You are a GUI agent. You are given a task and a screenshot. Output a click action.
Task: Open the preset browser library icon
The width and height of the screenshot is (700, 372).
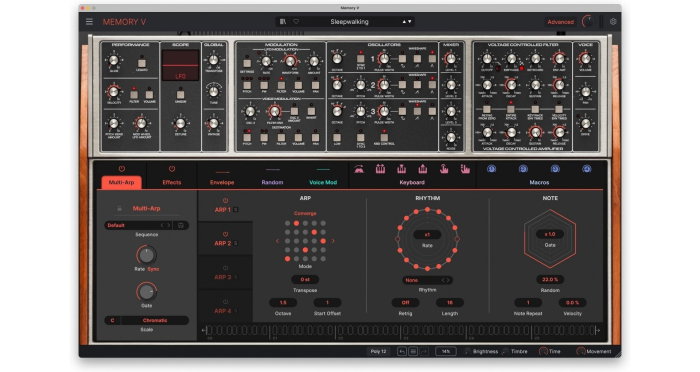pyautogui.click(x=283, y=21)
